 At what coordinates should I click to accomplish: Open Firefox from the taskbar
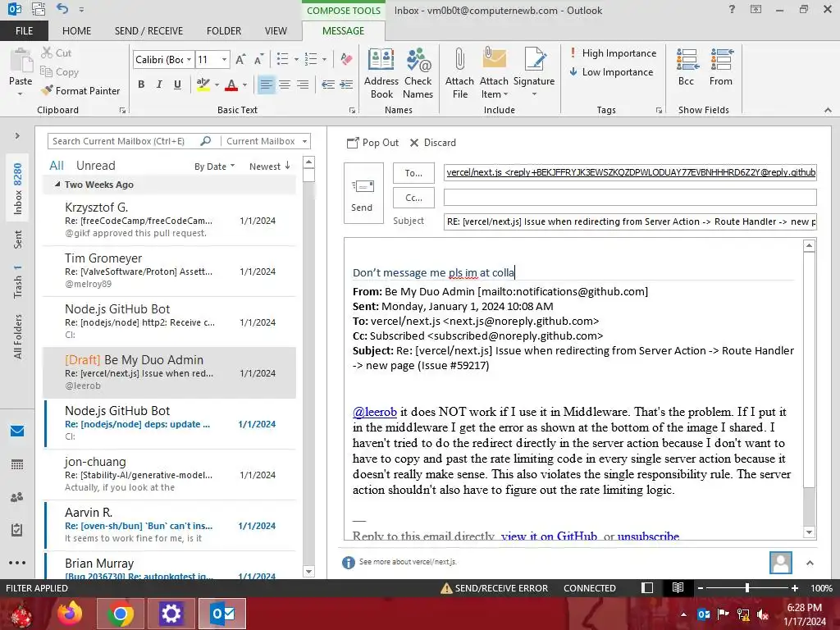[70, 614]
